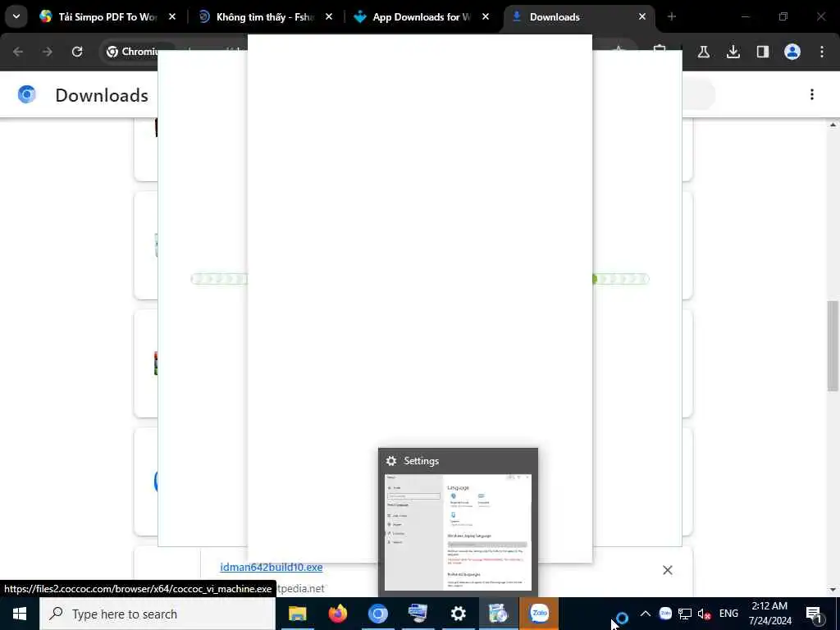Open network status tray icon
Viewport: 840px width, 630px height.
pos(685,614)
